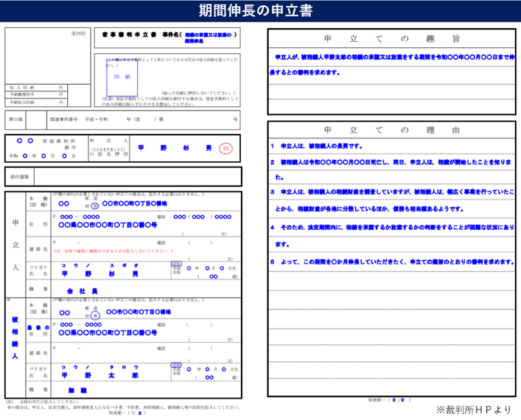Click the red note in applicant's 連絡先 row
521x420 pixels.
pos(114,251)
